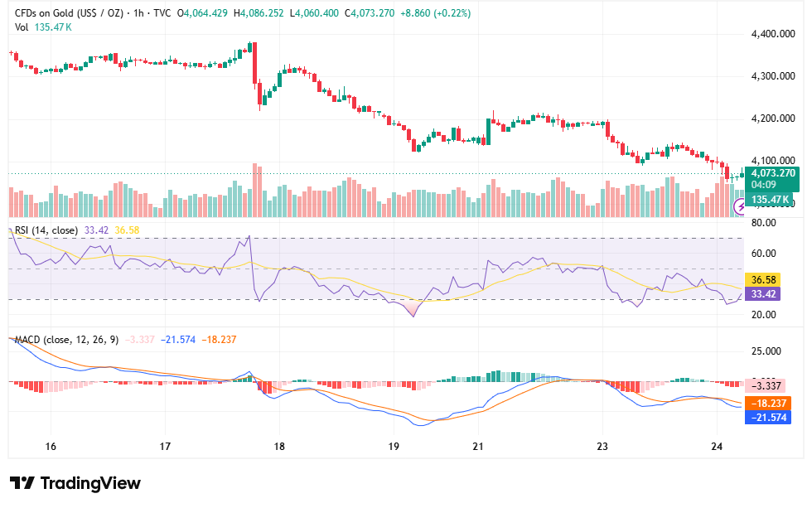Click date label 21 on the time axis

(478, 447)
